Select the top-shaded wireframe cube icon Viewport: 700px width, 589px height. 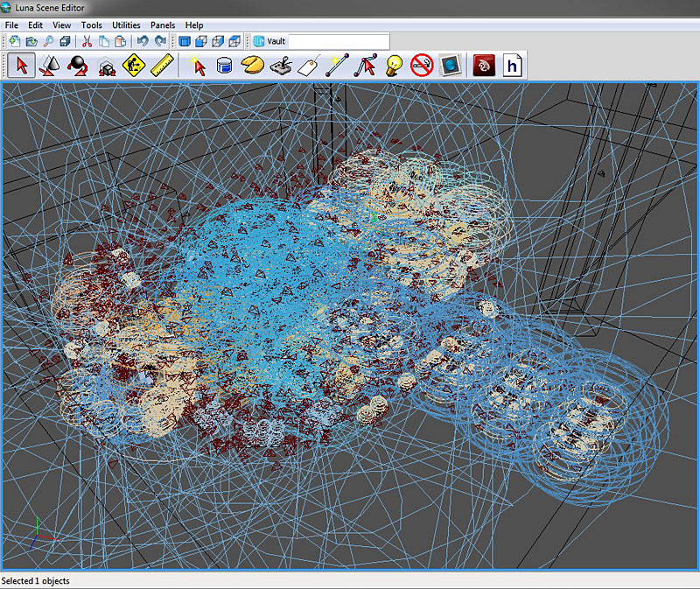[234, 41]
